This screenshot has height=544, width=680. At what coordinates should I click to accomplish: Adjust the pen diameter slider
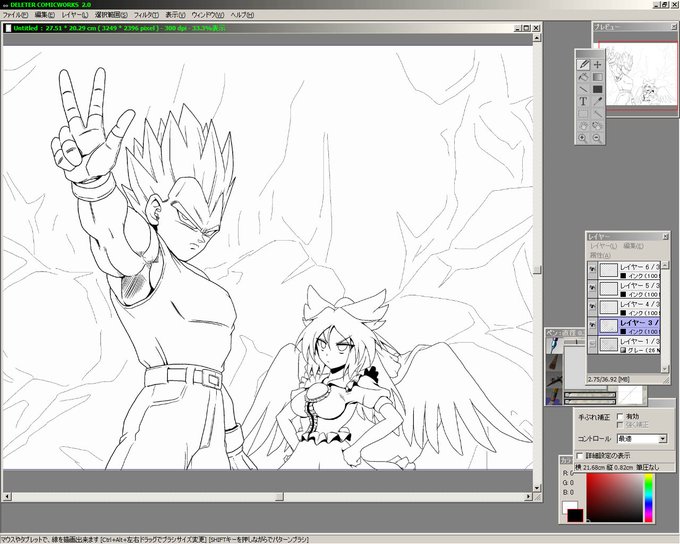tap(575, 342)
